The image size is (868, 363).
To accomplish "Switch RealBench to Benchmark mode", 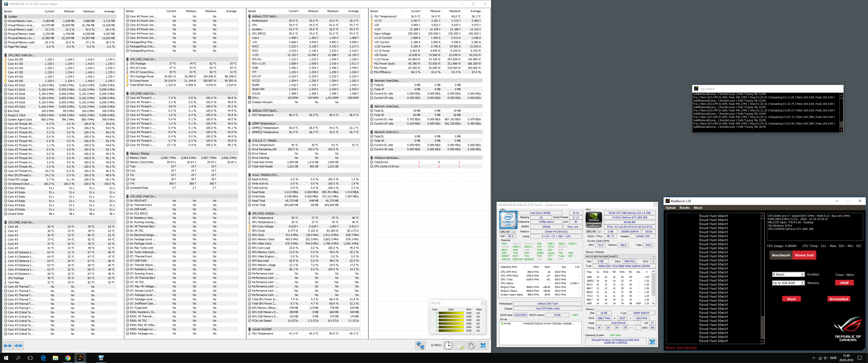I will click(x=781, y=255).
